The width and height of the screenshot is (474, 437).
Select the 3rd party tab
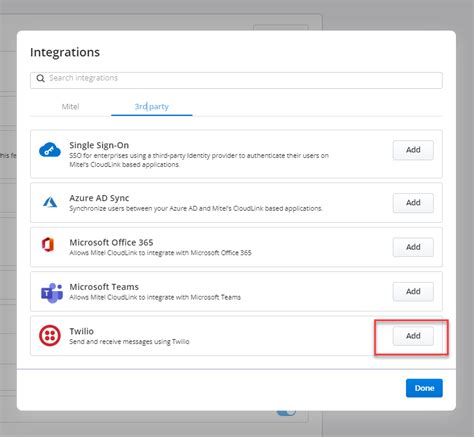(152, 107)
